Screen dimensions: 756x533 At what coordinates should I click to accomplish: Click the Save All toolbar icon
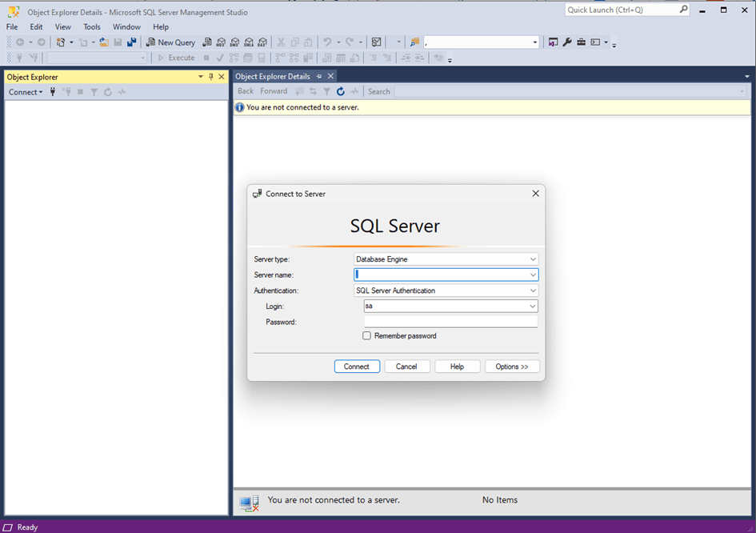pos(131,42)
